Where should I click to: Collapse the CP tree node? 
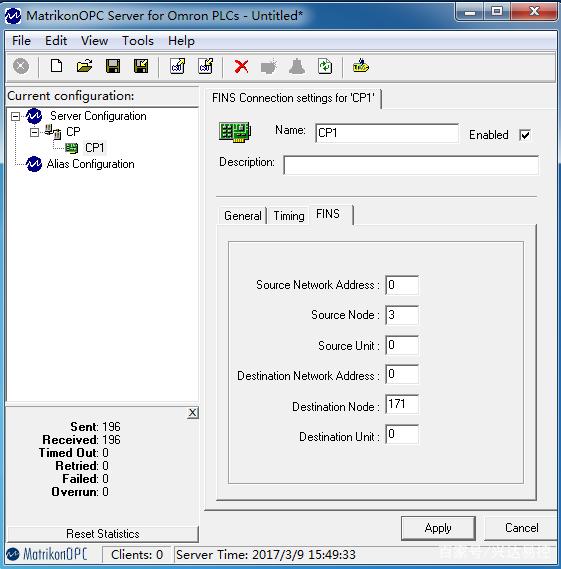point(34,132)
